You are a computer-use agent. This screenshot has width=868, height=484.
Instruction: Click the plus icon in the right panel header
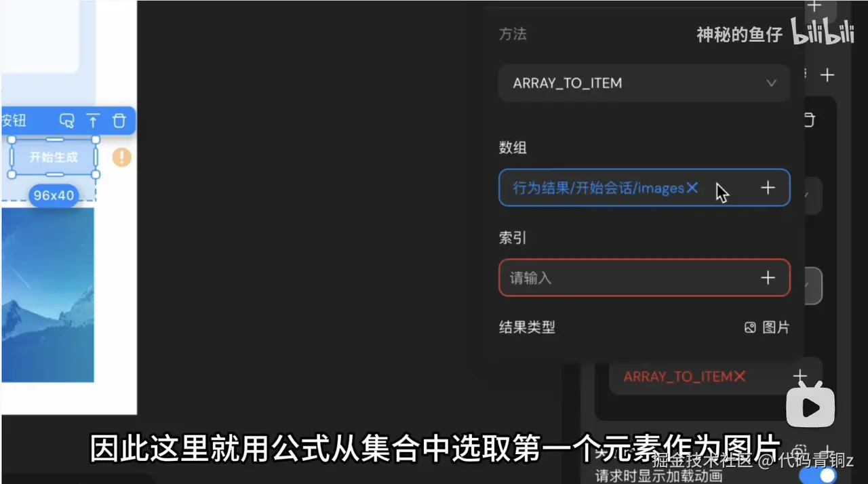coord(827,75)
